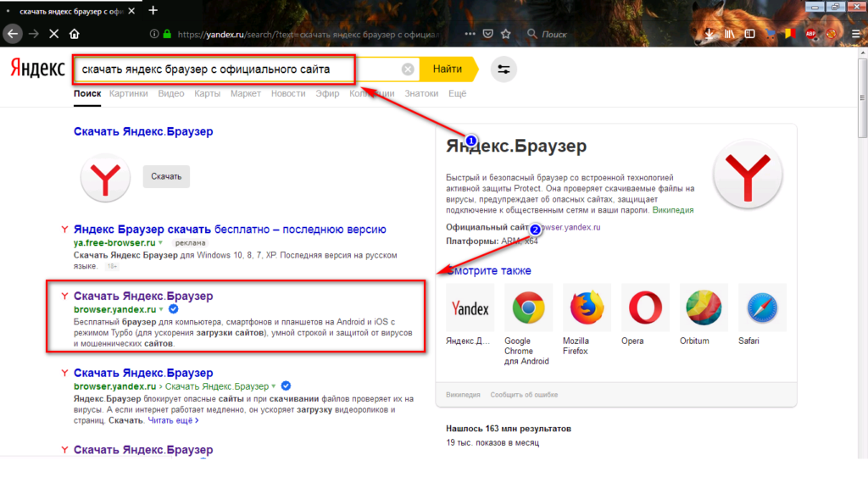Expand dropdown arrow after browser.yandex.ru › Скачать Яндекс.Браузер

click(x=274, y=386)
